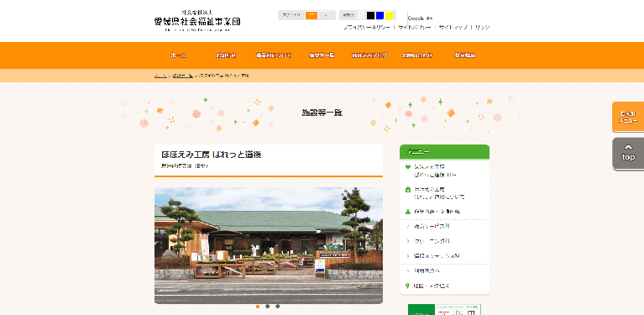Screen dimensions: 644x315
Task: Click the map pin icon beside 地図・アクセス
Action: 407,286
